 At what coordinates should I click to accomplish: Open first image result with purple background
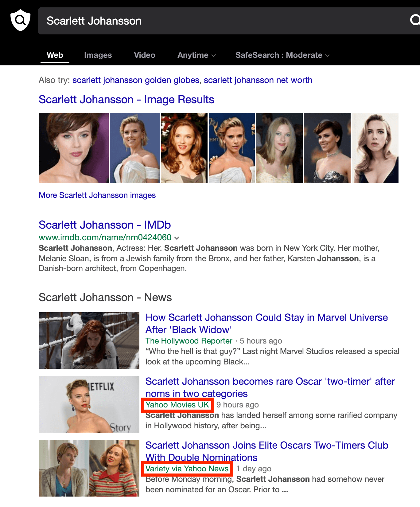pyautogui.click(x=74, y=148)
